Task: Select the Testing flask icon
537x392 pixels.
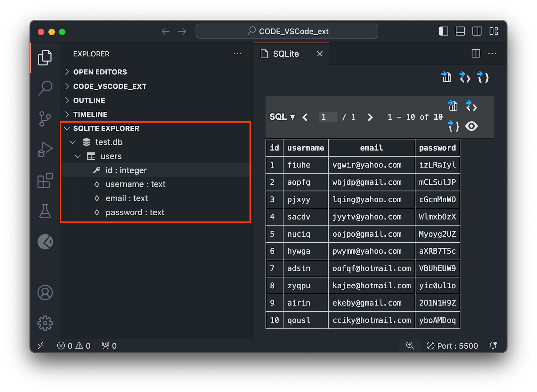Action: pos(45,211)
